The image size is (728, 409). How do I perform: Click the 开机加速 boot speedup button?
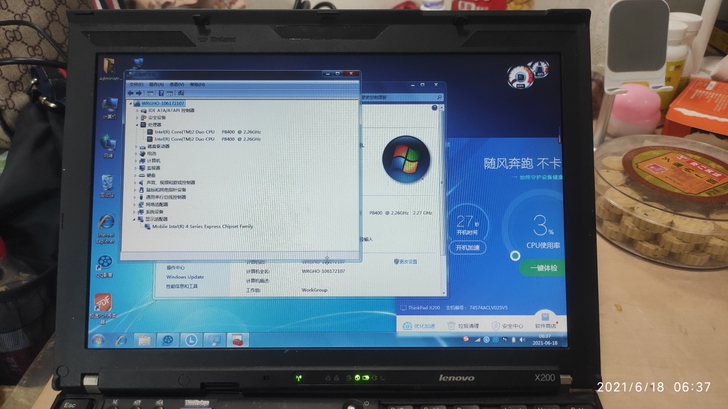coord(468,247)
